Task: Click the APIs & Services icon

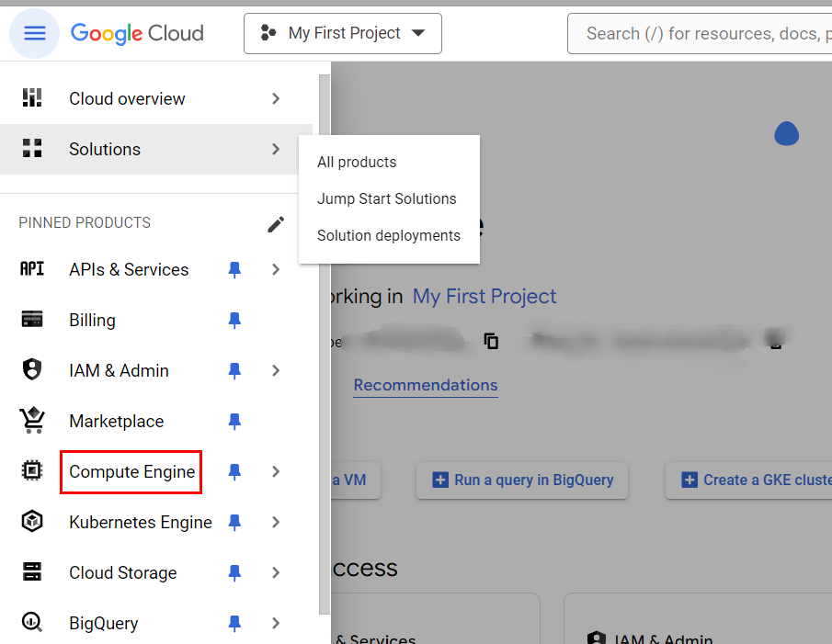Action: click(x=32, y=269)
